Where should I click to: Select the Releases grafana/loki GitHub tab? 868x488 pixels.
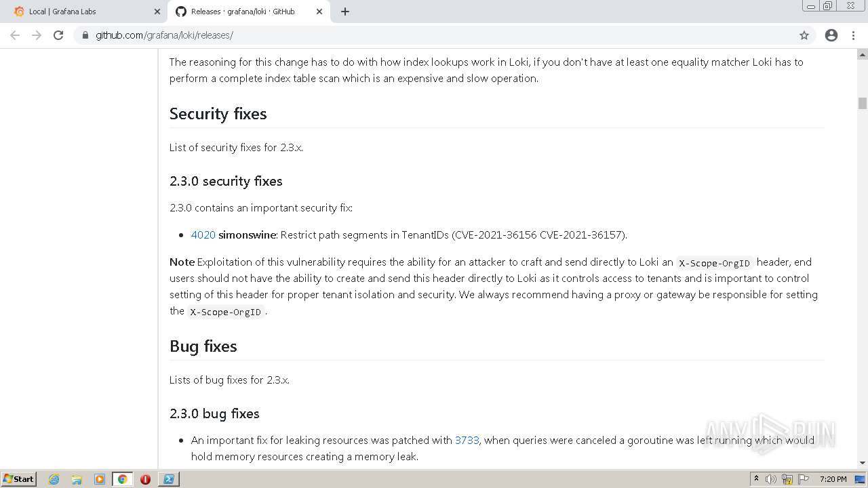[243, 12]
